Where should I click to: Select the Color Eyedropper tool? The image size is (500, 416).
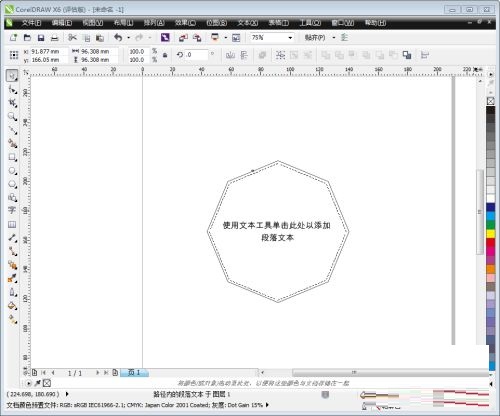(12, 278)
